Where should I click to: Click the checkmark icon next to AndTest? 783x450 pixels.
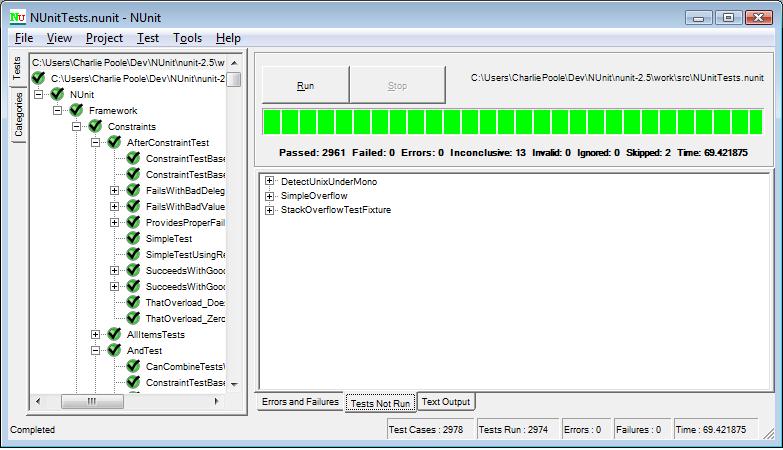tap(114, 350)
